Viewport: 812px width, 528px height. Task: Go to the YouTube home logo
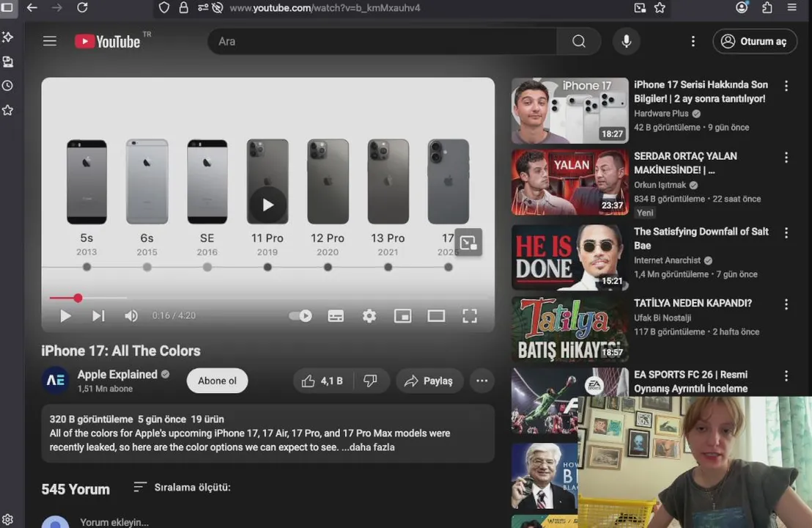tap(108, 42)
